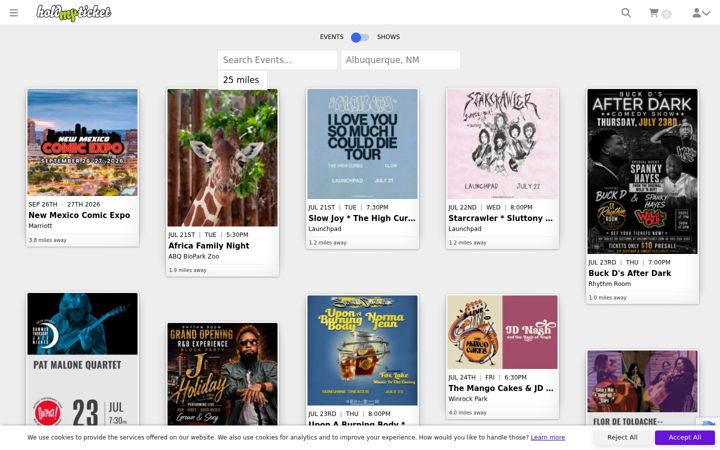The width and height of the screenshot is (720, 450).
Task: Click The Mango Cakes & JD ... title
Action: point(501,388)
